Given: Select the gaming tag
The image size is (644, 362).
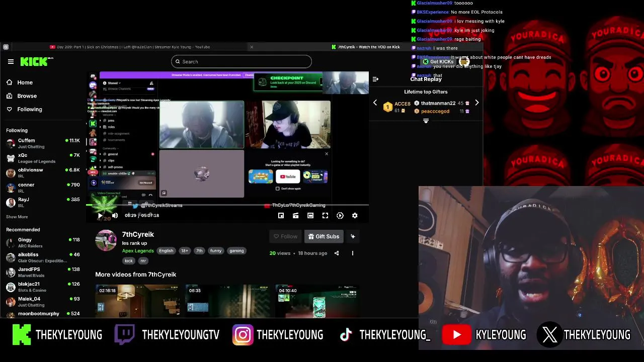Looking at the screenshot, I should pyautogui.click(x=236, y=251).
